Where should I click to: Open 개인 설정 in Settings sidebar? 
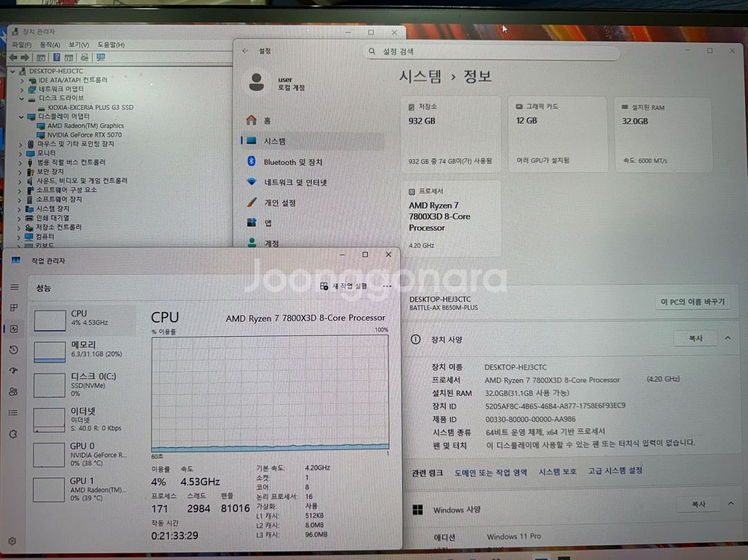[x=312, y=202]
